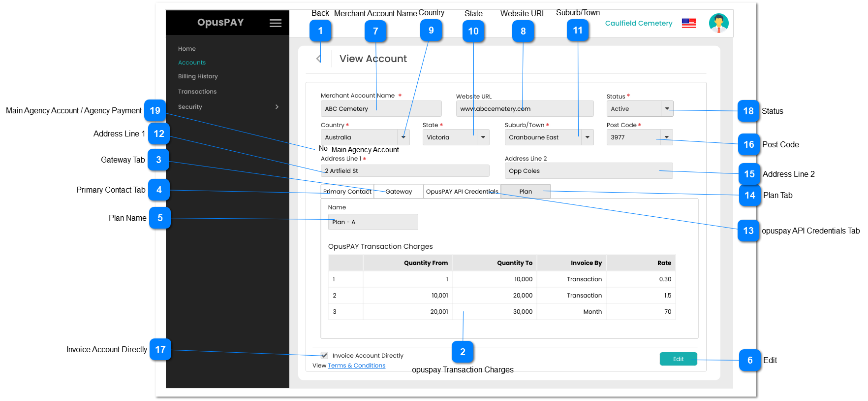Open Billing History in the sidebar
This screenshot has height=401, width=868.
[x=198, y=76]
